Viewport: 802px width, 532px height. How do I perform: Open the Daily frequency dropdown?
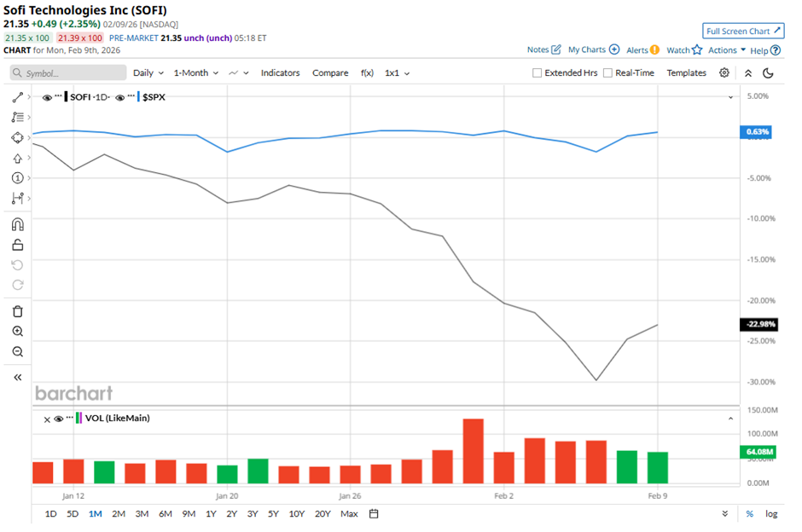click(x=148, y=73)
